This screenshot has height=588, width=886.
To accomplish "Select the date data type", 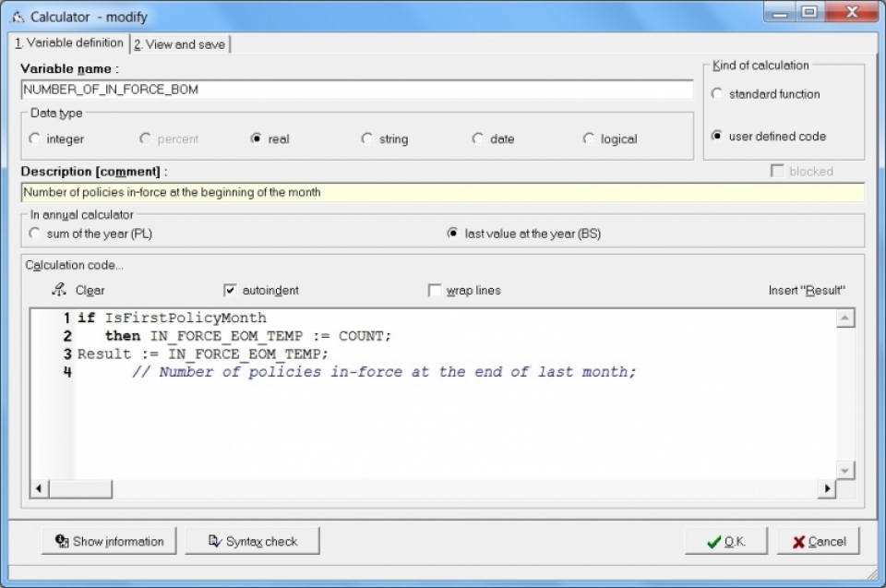I will [478, 139].
